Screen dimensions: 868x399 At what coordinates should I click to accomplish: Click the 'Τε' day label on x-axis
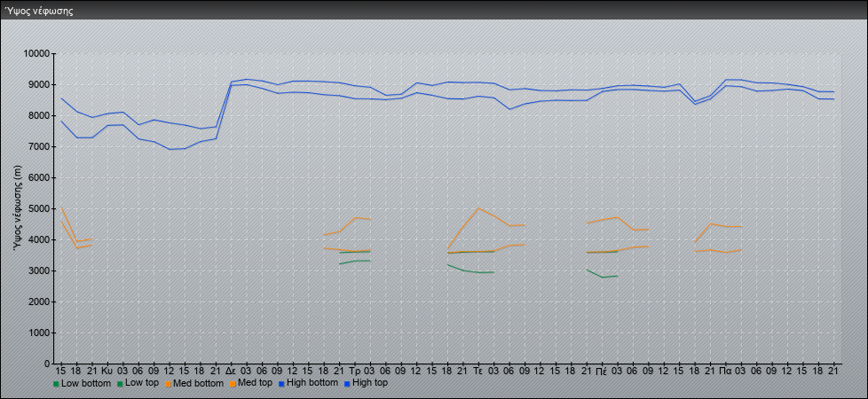click(478, 371)
